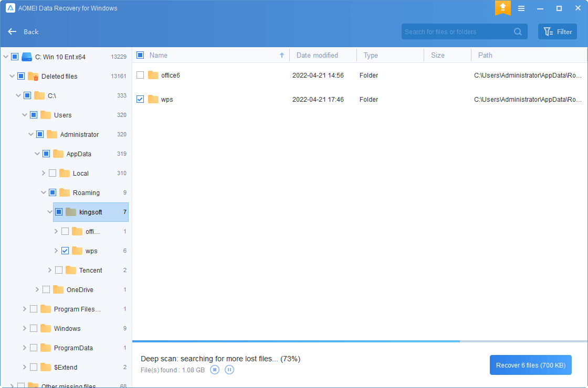Expand the Local folder node

44,173
